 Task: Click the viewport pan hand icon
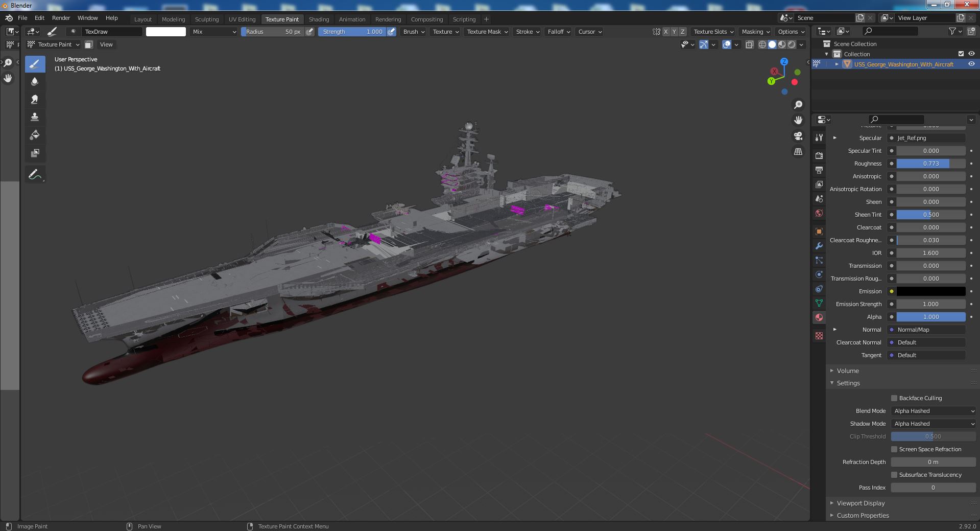(x=798, y=120)
